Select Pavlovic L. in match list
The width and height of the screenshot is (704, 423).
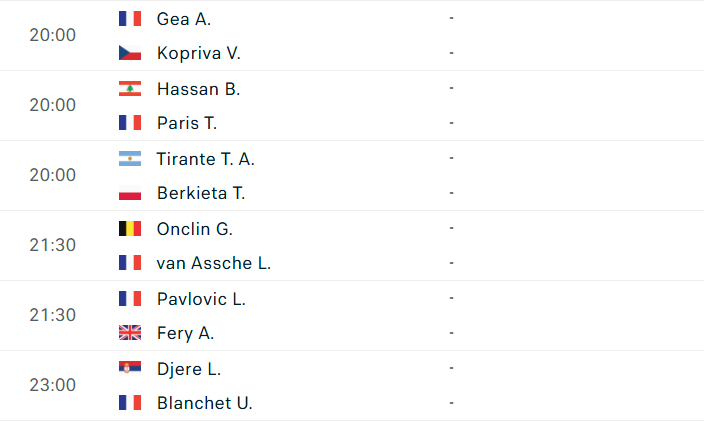point(201,298)
